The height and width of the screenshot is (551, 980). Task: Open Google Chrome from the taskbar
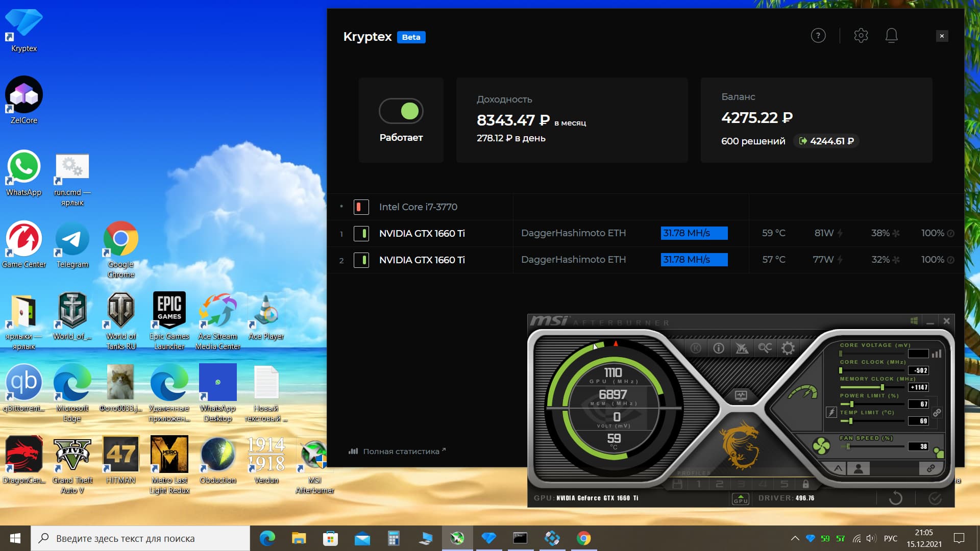pyautogui.click(x=583, y=538)
